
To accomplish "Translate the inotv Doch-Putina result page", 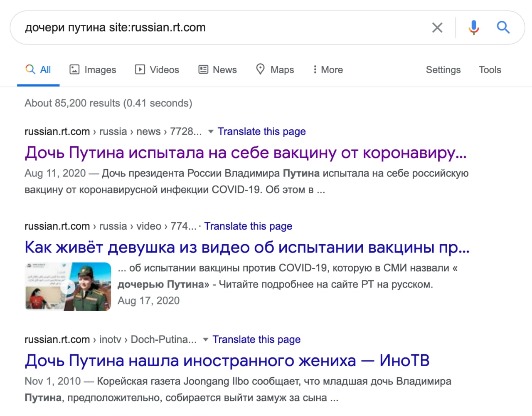I will (x=256, y=340).
